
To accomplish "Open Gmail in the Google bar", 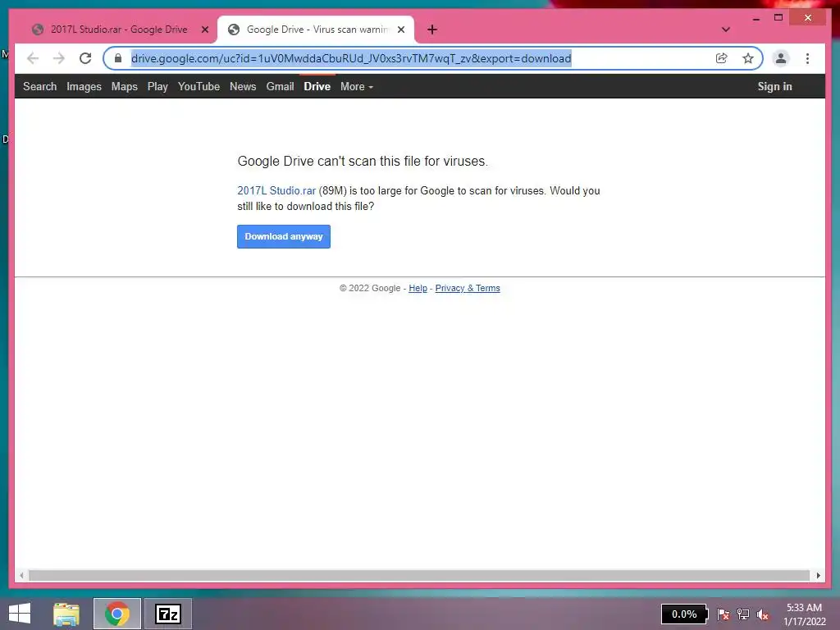I will (x=281, y=87).
